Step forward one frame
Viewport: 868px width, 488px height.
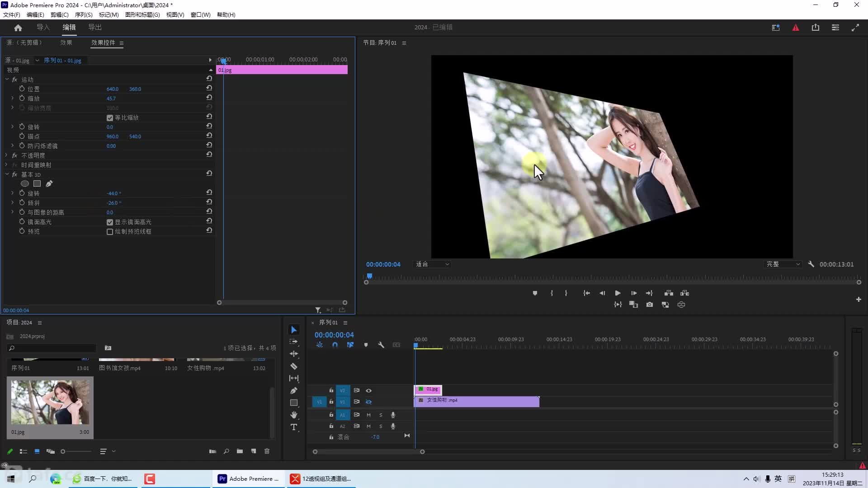click(x=634, y=293)
